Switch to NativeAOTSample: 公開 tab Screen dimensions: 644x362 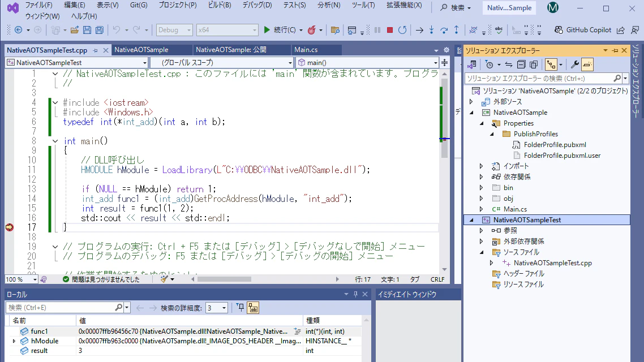[x=231, y=50]
